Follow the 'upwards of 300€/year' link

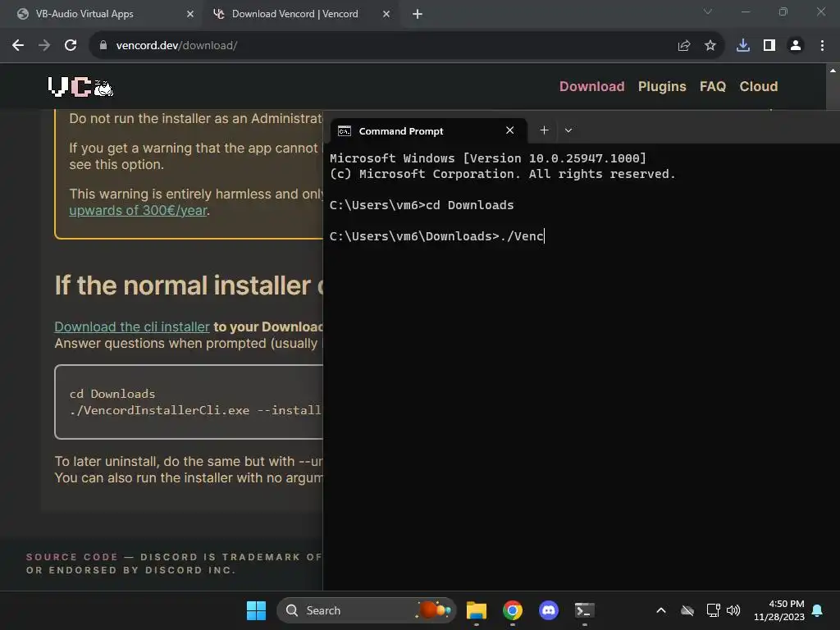pos(138,211)
